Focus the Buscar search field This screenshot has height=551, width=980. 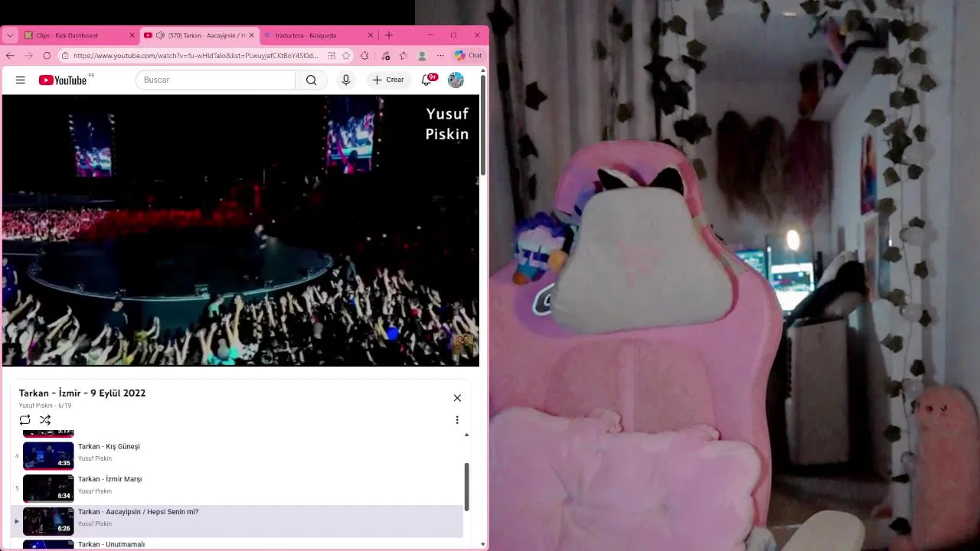pyautogui.click(x=215, y=80)
